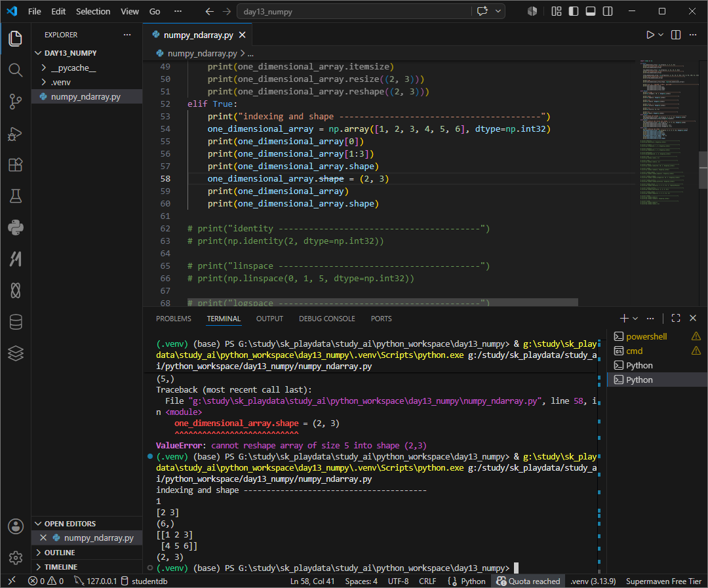Open the Explorer view in activity bar

(x=15, y=39)
